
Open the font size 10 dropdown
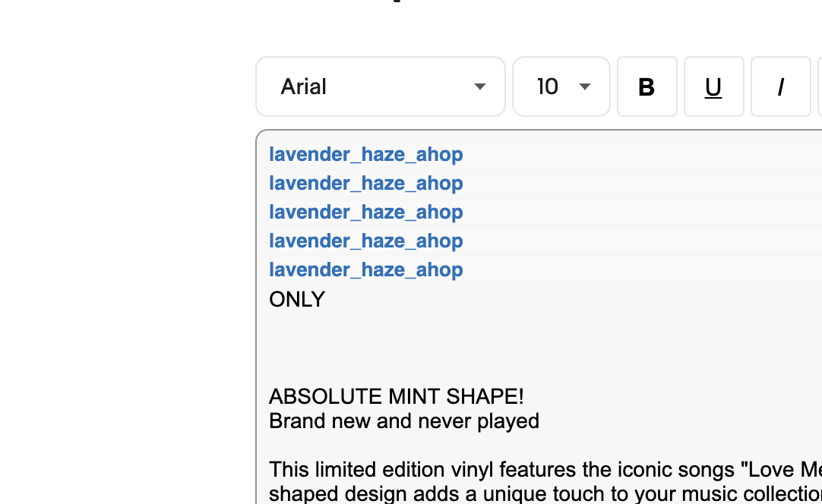point(561,87)
